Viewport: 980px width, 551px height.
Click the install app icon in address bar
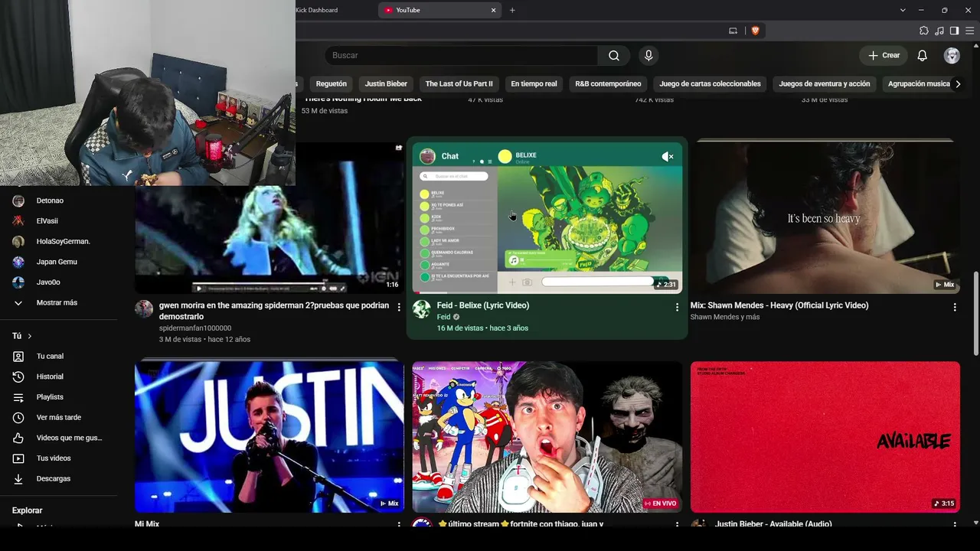point(733,31)
